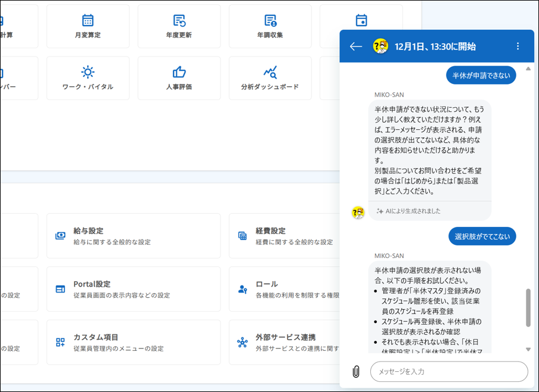The height and width of the screenshot is (392, 539).
Task: Open カスタム項目 settings
Action: pos(134,342)
